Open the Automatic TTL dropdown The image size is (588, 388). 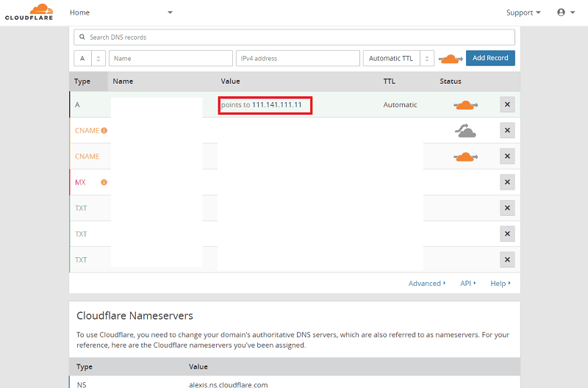tap(398, 58)
